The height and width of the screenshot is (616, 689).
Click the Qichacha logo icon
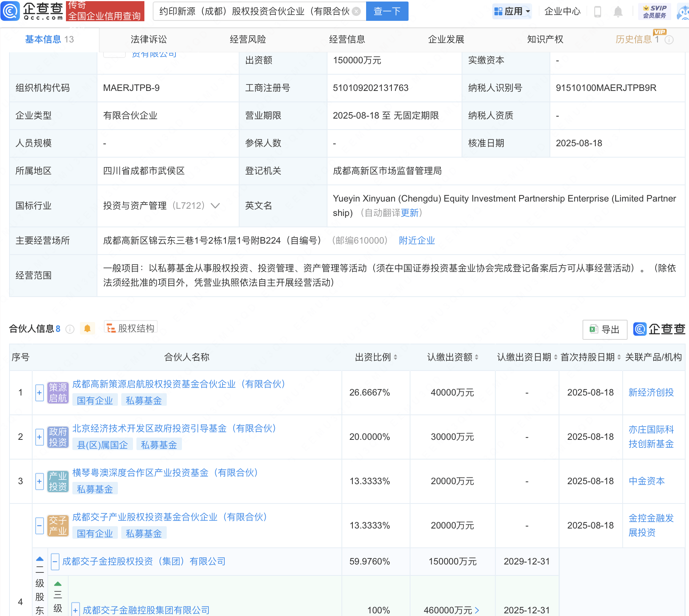tap(10, 11)
